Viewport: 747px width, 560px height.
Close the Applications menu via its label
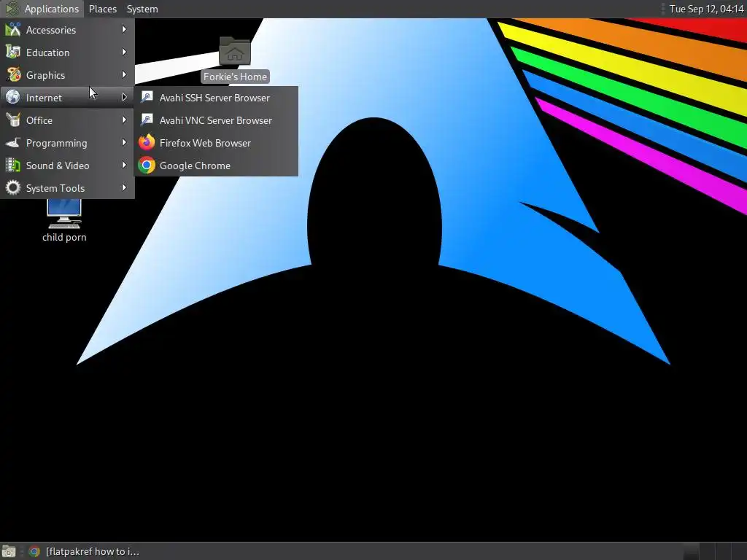[52, 9]
